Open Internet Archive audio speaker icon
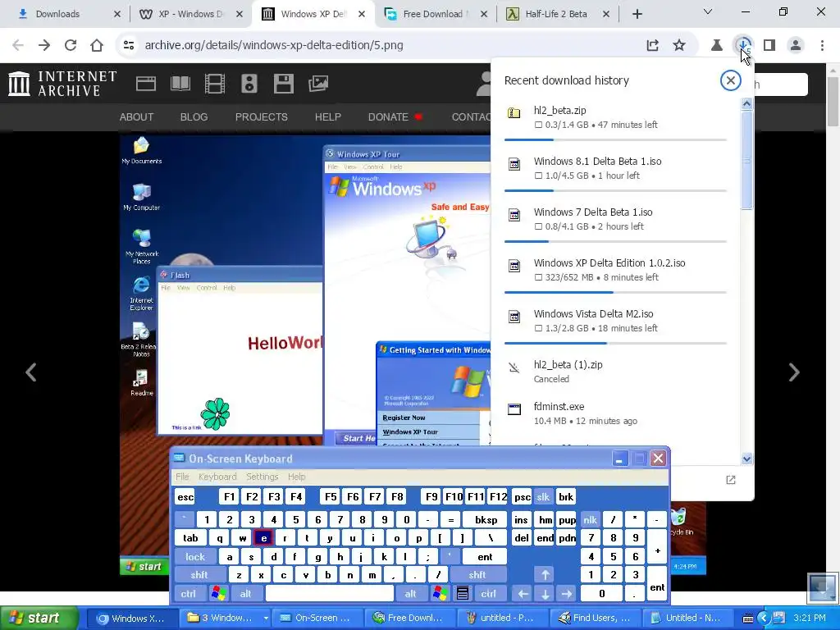Screen dimensions: 840x630 click(x=249, y=84)
